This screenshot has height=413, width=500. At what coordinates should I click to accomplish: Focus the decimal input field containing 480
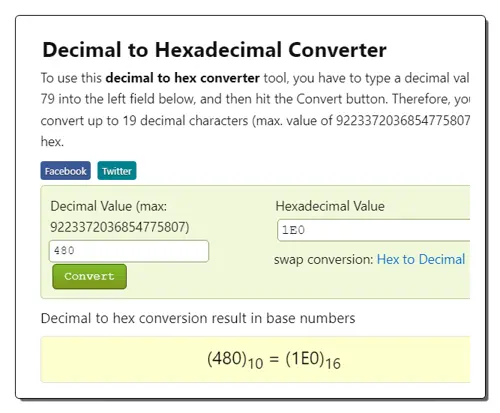click(x=129, y=251)
